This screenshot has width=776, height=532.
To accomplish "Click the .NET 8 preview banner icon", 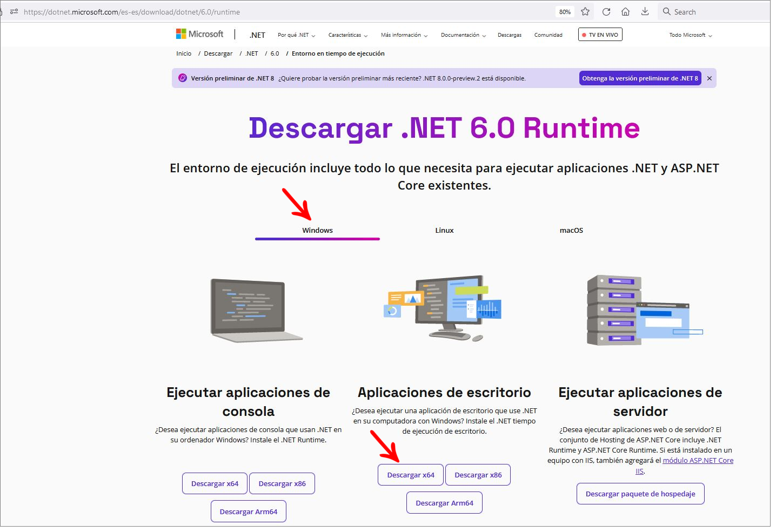I will coord(183,78).
